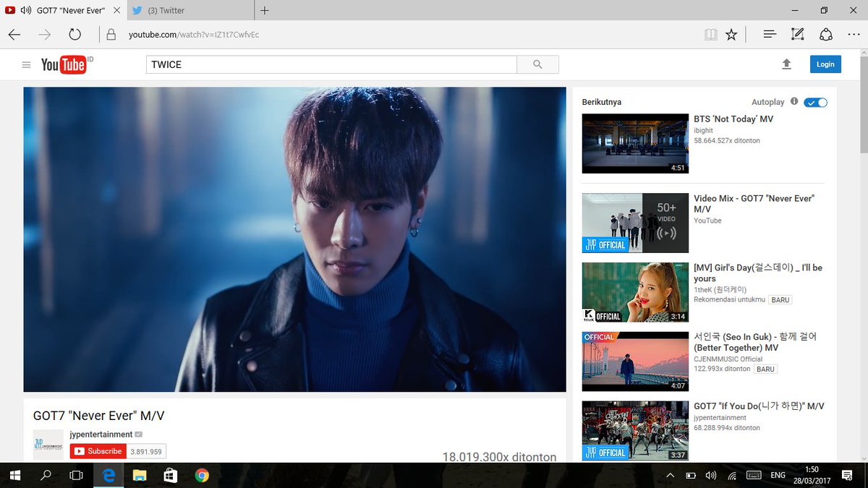Go back with the browser back arrow

tap(14, 34)
